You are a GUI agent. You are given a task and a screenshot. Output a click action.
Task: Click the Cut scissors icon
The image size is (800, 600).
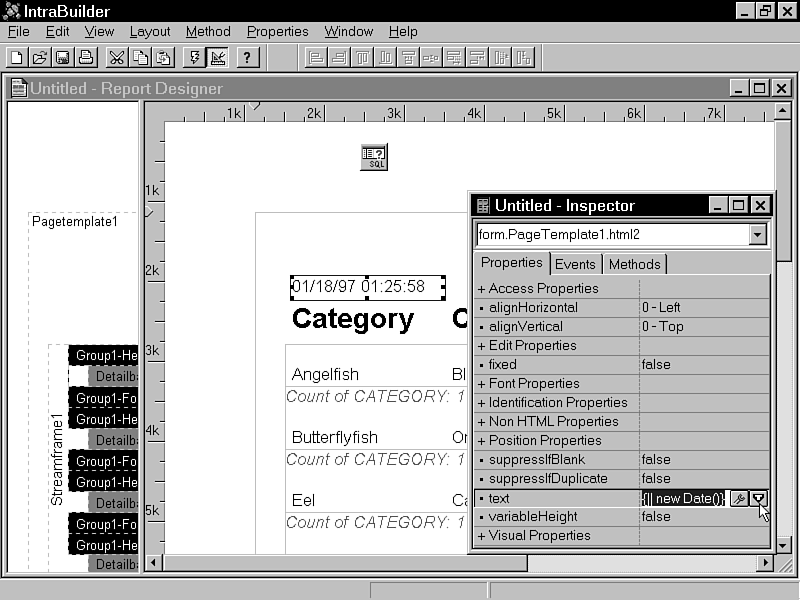(x=117, y=57)
